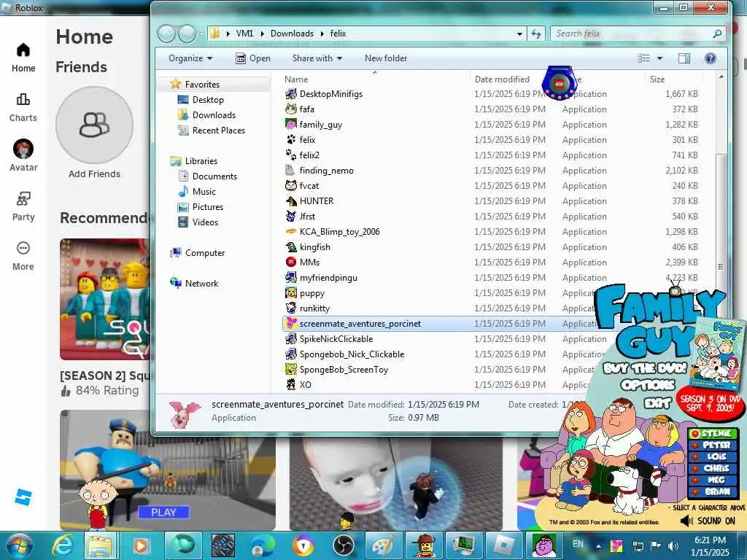
Task: Select the Spongebob_Nick_Clickable file
Action: point(352,354)
